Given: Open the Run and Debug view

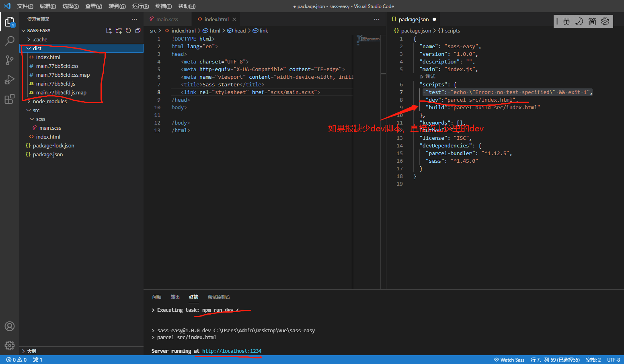Looking at the screenshot, I should pyautogui.click(x=10, y=80).
